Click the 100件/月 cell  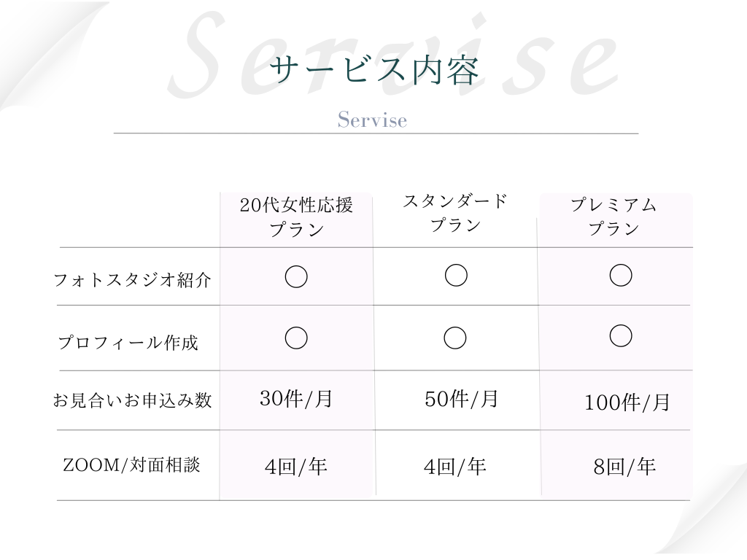tap(627, 402)
